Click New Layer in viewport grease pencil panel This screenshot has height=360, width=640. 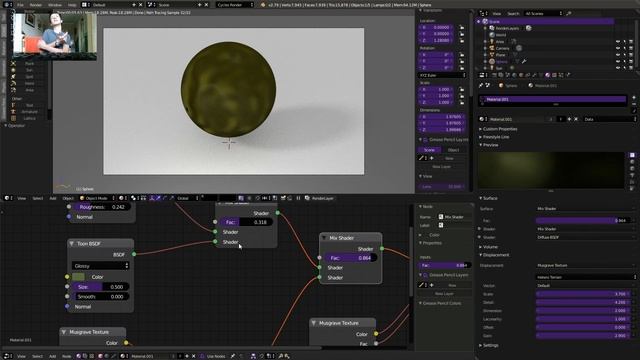[442, 167]
